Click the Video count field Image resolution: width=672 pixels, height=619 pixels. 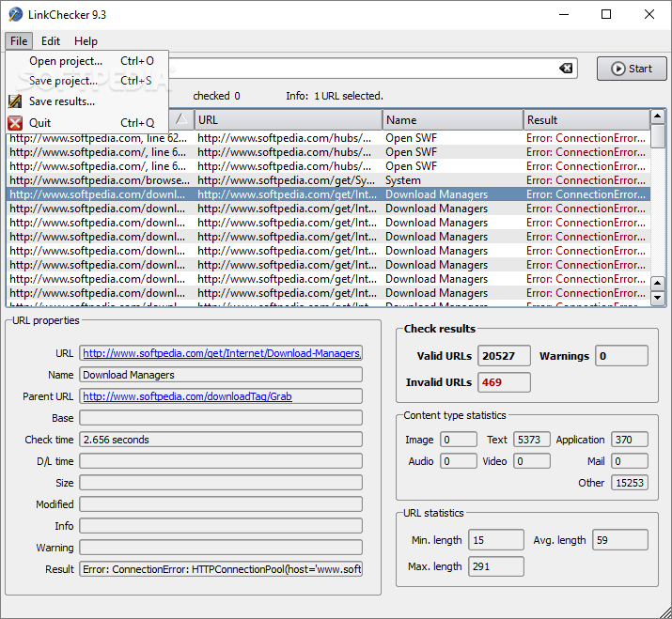(x=531, y=461)
